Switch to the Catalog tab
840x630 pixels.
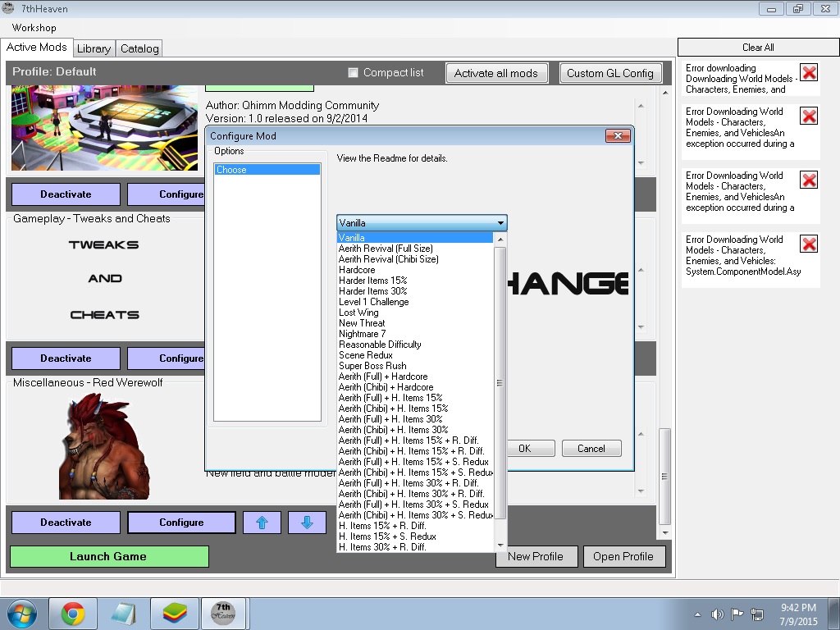pyautogui.click(x=139, y=48)
